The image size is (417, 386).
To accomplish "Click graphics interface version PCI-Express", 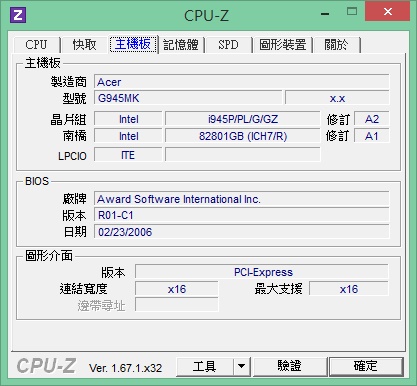I will coord(262,272).
